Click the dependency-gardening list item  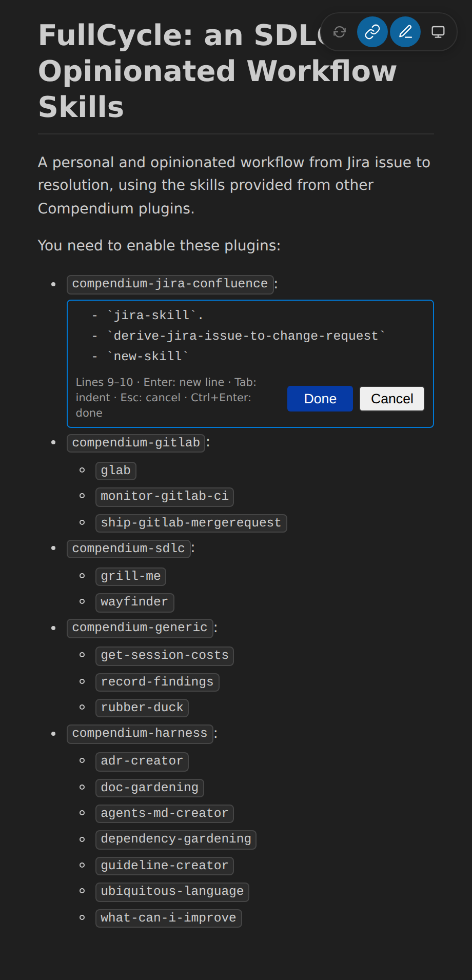click(x=176, y=839)
